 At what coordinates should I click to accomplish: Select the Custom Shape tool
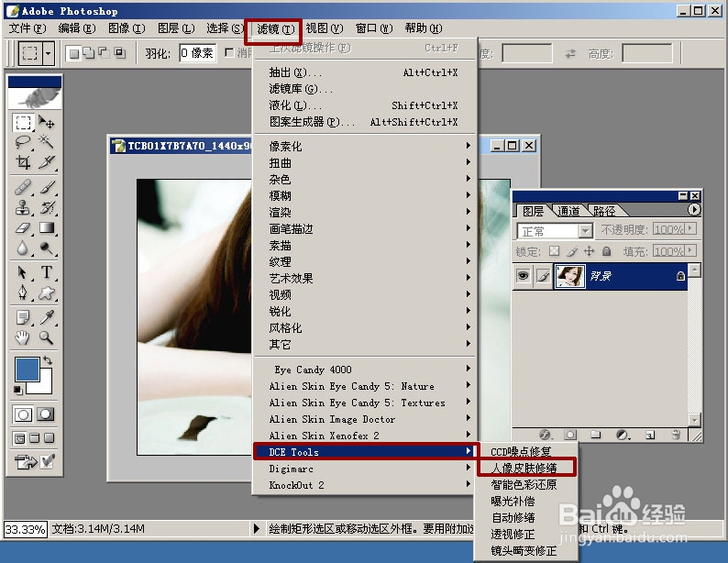(x=46, y=293)
